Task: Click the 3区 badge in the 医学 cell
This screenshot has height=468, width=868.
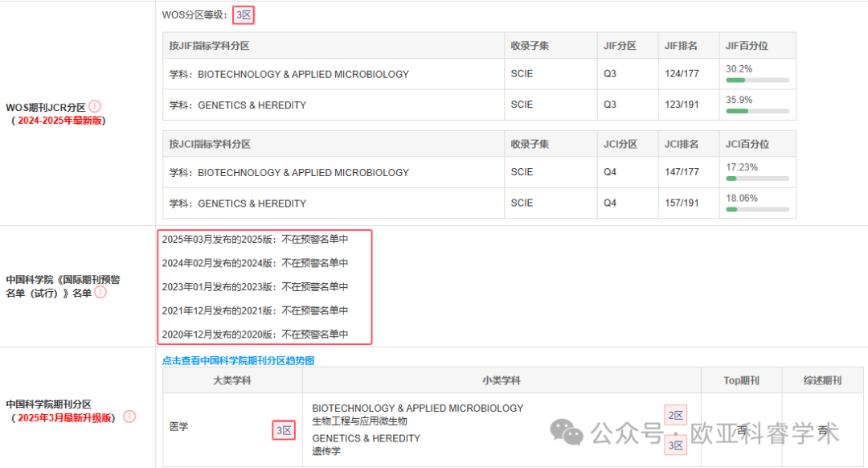Action: [x=284, y=430]
